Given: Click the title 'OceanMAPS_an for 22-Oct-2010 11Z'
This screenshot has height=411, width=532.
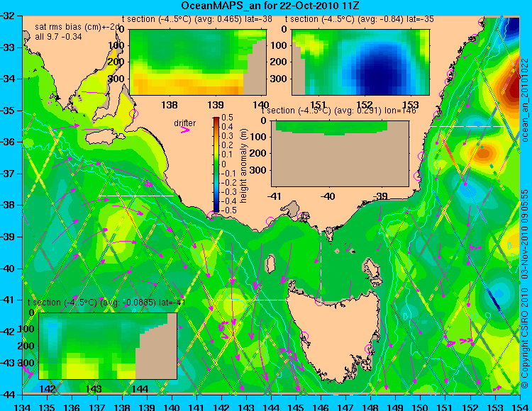Looking at the screenshot, I should pyautogui.click(x=270, y=6).
